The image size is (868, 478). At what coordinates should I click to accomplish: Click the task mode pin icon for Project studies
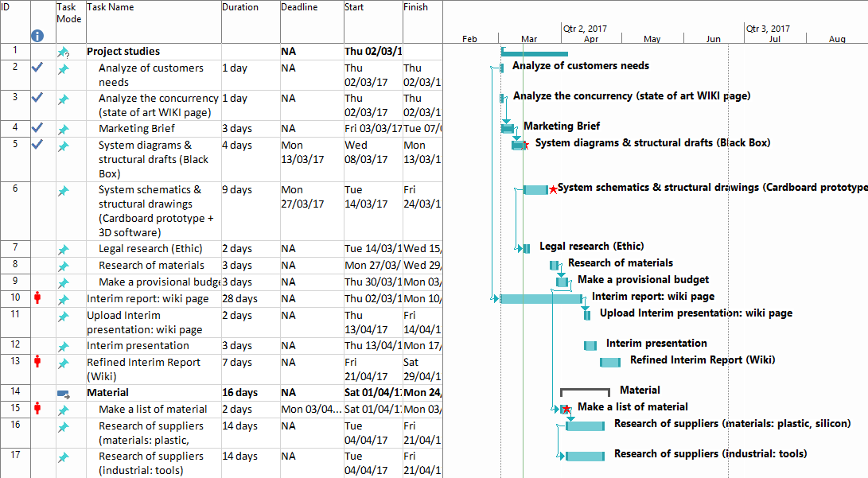point(64,52)
